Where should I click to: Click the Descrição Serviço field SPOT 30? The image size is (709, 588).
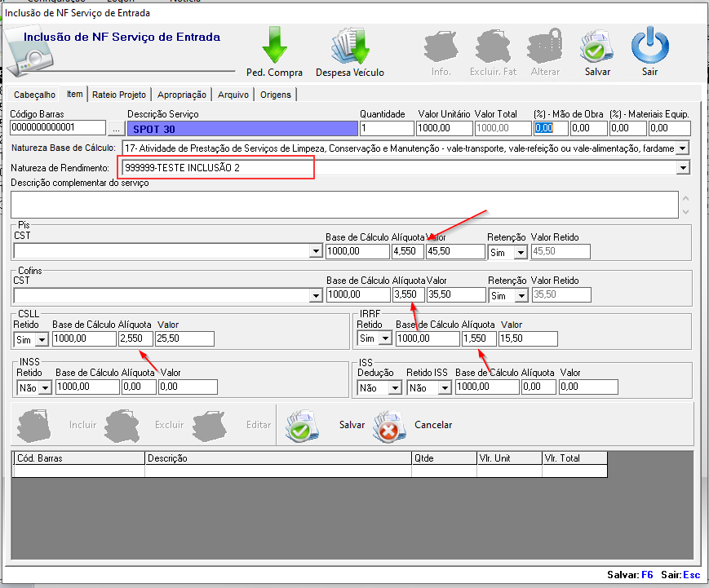242,129
